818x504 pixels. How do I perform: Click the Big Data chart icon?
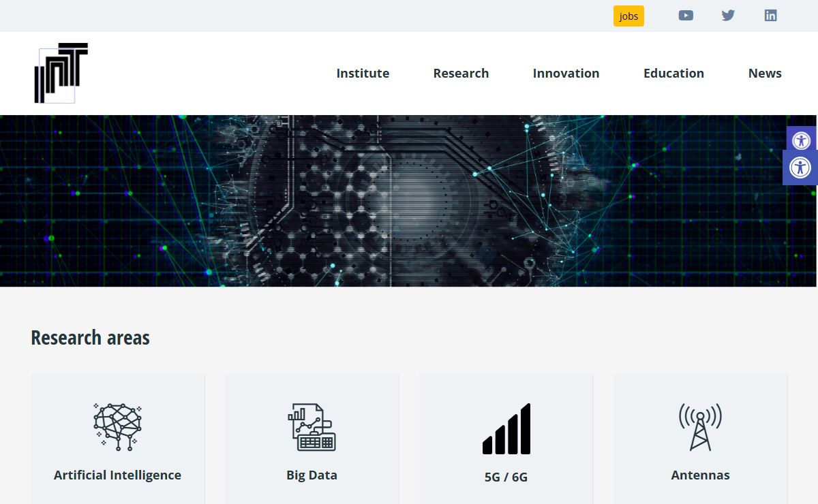(x=312, y=427)
